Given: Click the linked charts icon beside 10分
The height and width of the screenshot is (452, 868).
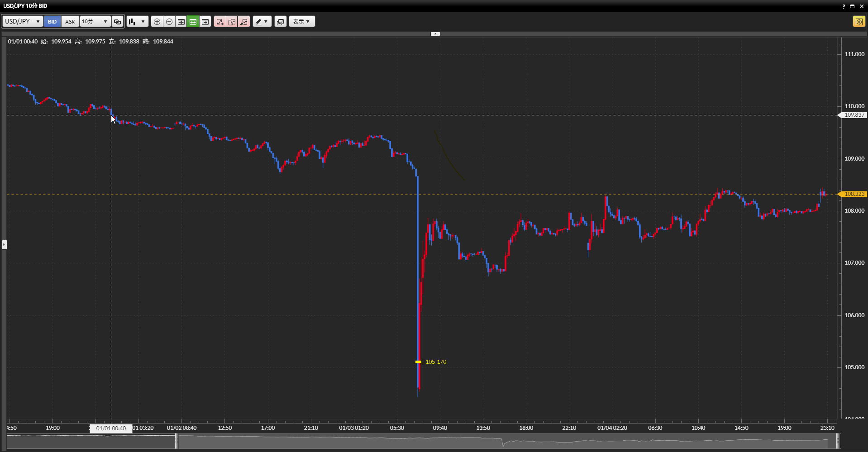Looking at the screenshot, I should tap(117, 22).
